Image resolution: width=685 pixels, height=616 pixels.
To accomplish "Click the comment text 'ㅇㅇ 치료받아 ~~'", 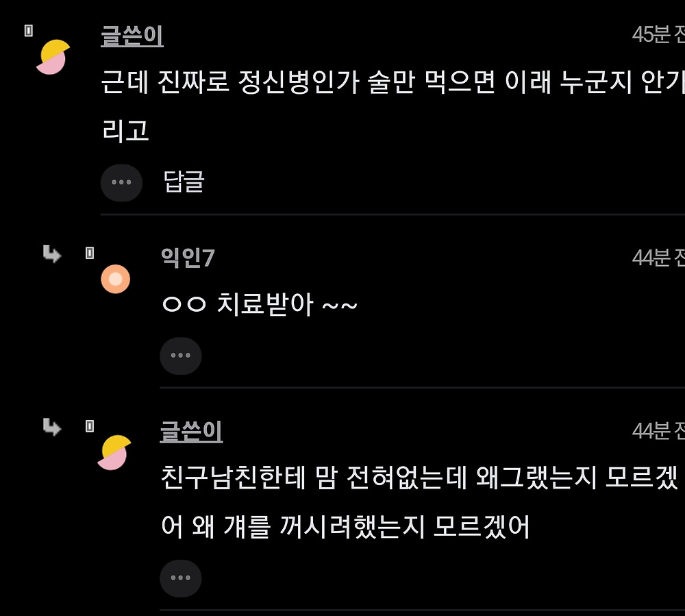I will [260, 304].
